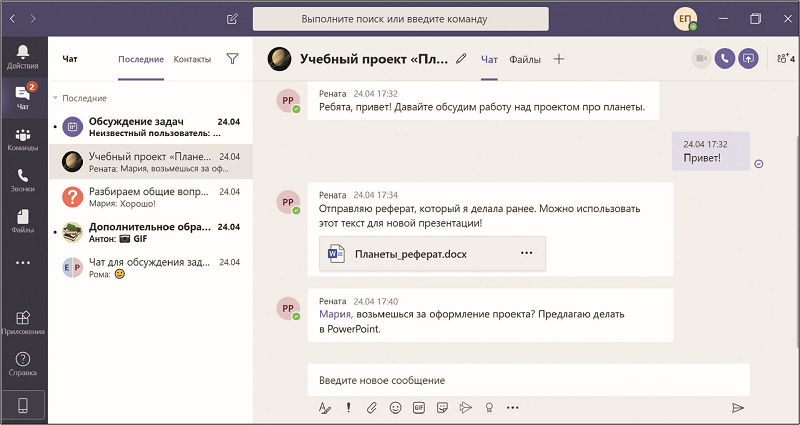Open the Файлы section in sidebar
Viewport: 800px width, 425px height.
click(x=23, y=221)
